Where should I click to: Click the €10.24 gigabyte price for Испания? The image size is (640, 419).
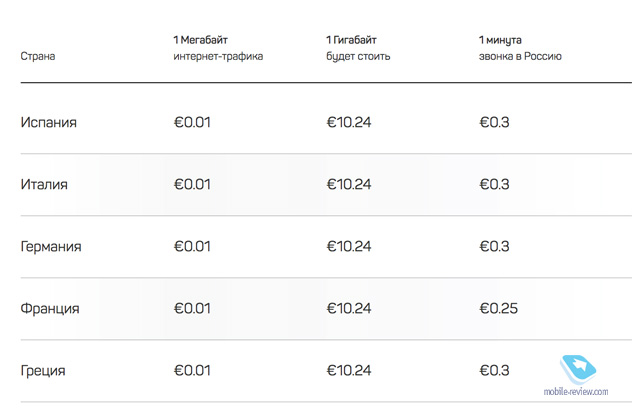[x=349, y=122]
